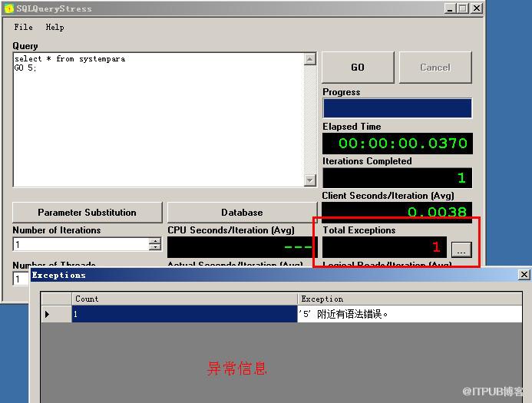This screenshot has height=403, width=532.
Task: Open the Help menu
Action: [55, 27]
